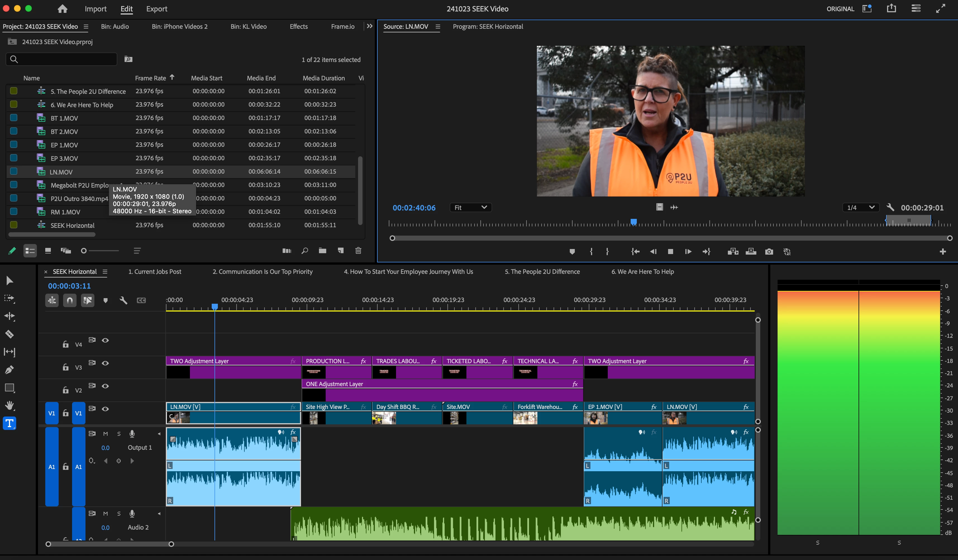Switch to Program: SEEK Horizontal tab
This screenshot has height=560, width=958.
tap(488, 27)
